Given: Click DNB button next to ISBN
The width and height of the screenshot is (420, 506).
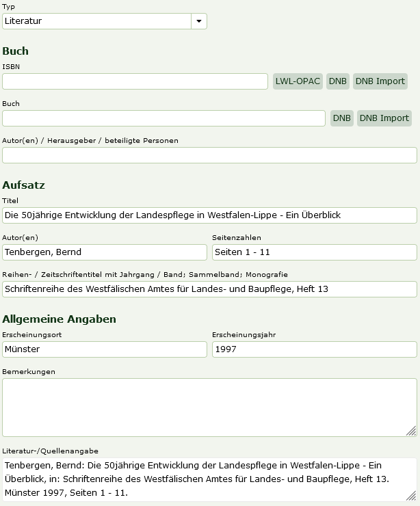Looking at the screenshot, I should (x=338, y=81).
